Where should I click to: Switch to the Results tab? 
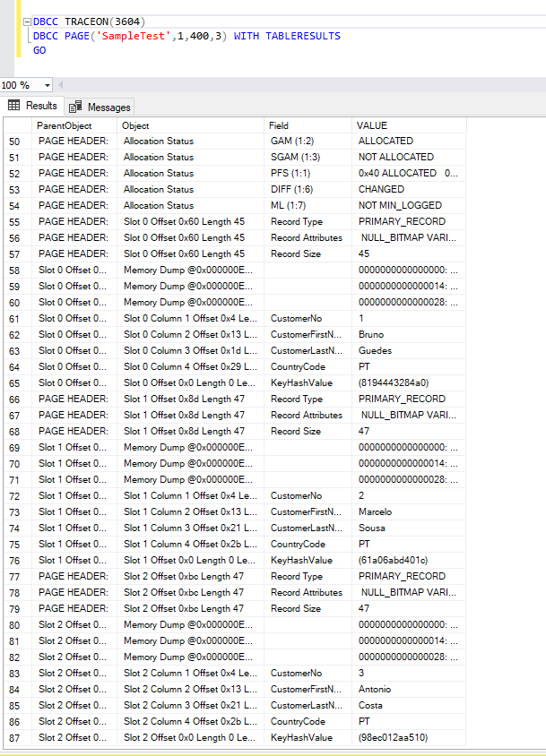point(32,106)
